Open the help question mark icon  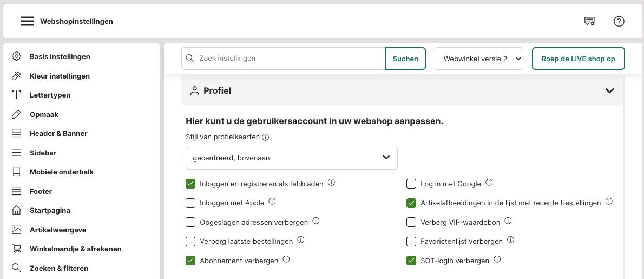click(x=619, y=22)
